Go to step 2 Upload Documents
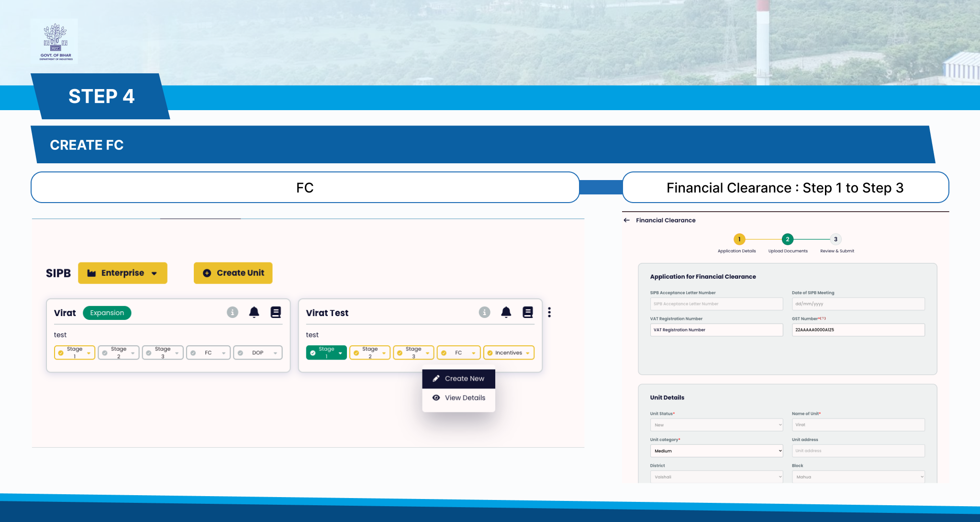Image resolution: width=980 pixels, height=522 pixels. point(787,239)
